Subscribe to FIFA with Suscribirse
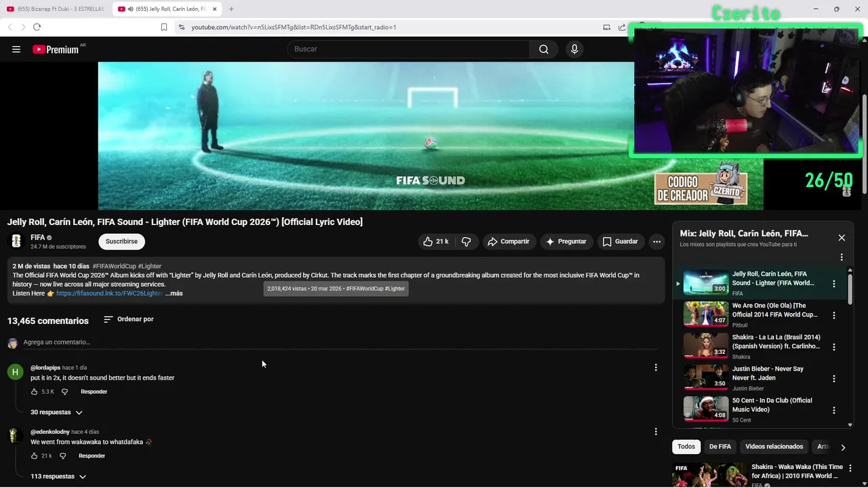 point(121,241)
